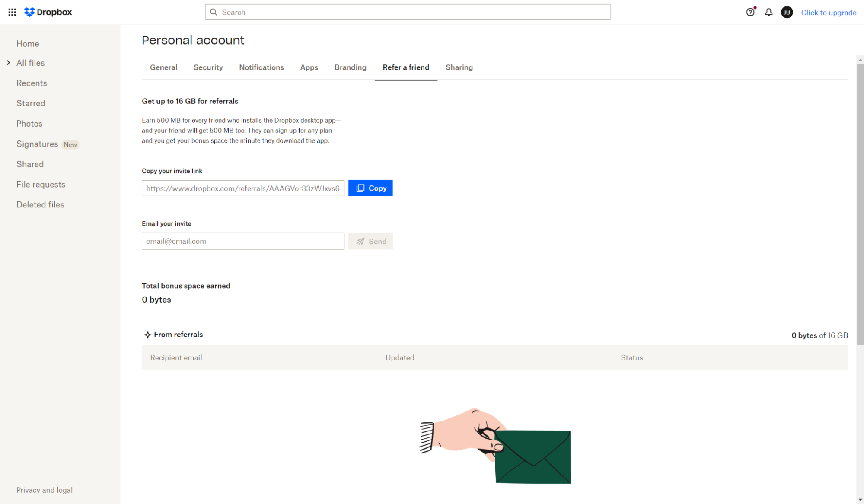
Task: Click the Recipient email column header
Action: point(176,358)
